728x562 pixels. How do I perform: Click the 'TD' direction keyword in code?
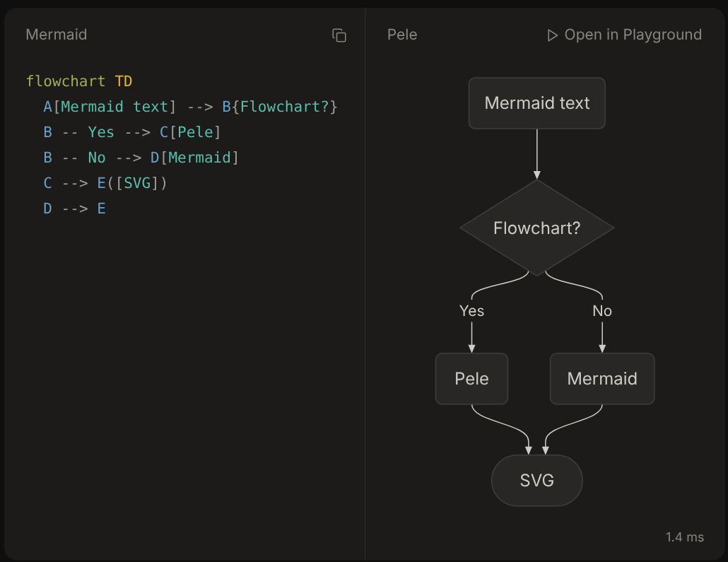[x=124, y=81]
